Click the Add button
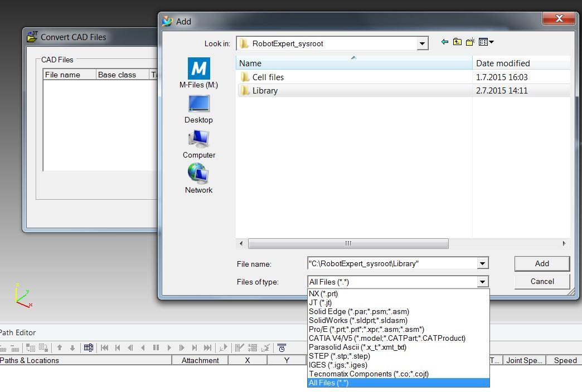 542,264
